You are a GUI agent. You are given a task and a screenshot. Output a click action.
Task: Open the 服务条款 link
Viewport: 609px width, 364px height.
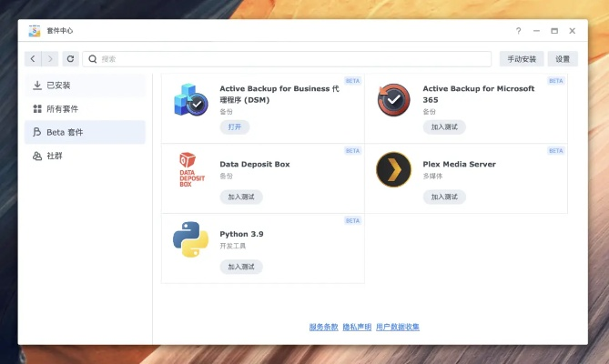[323, 327]
